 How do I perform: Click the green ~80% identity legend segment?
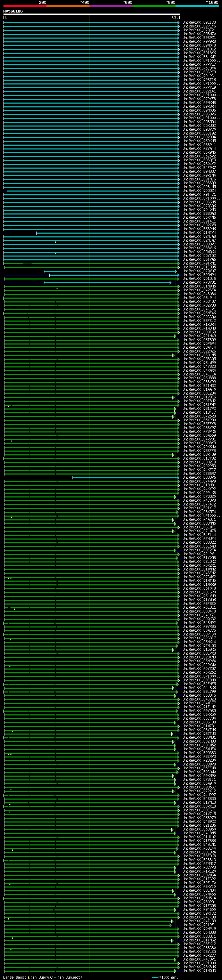point(154,6)
